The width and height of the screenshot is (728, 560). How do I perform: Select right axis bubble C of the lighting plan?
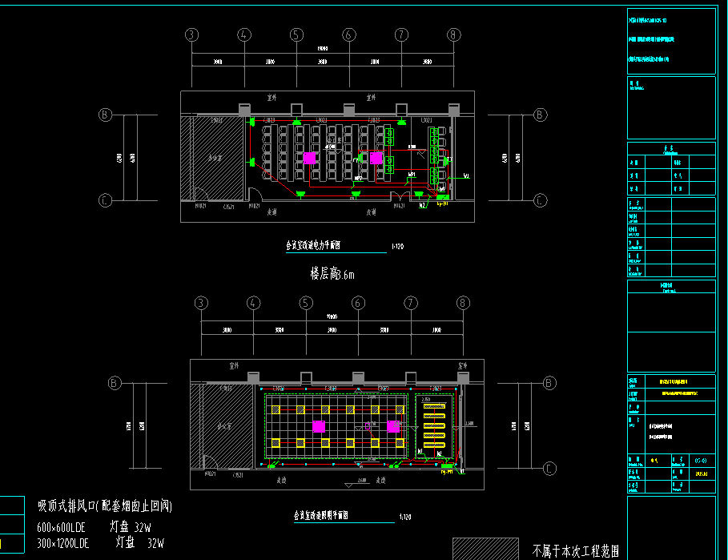tap(549, 469)
